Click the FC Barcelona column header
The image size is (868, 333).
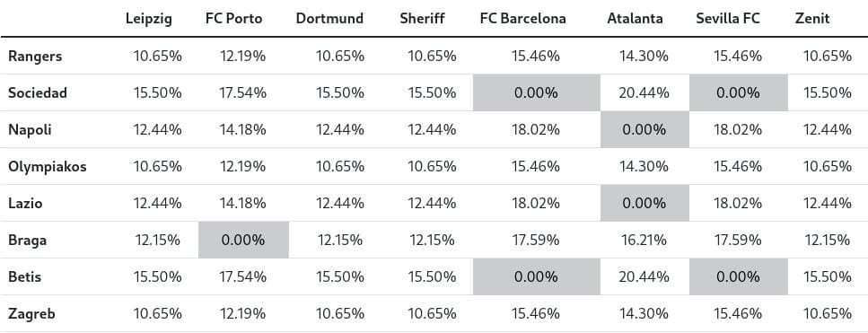(523, 19)
